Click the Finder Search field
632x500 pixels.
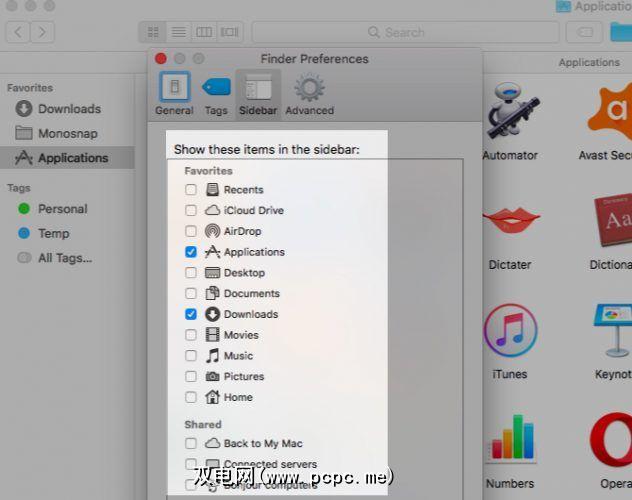(405, 32)
